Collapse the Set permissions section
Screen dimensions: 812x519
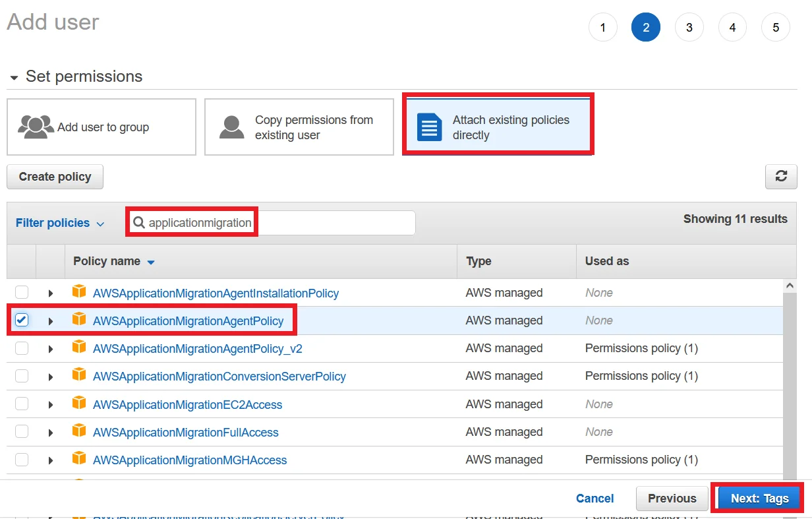coord(14,78)
